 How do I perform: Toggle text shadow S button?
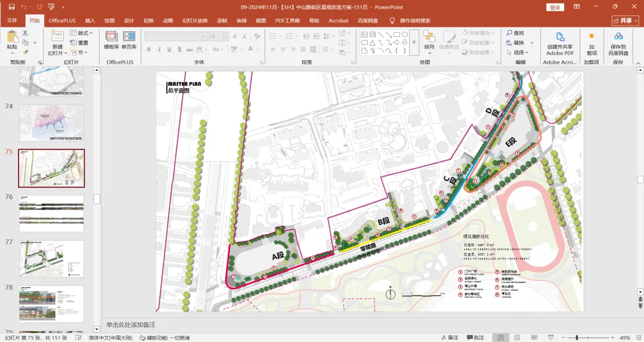(x=179, y=49)
